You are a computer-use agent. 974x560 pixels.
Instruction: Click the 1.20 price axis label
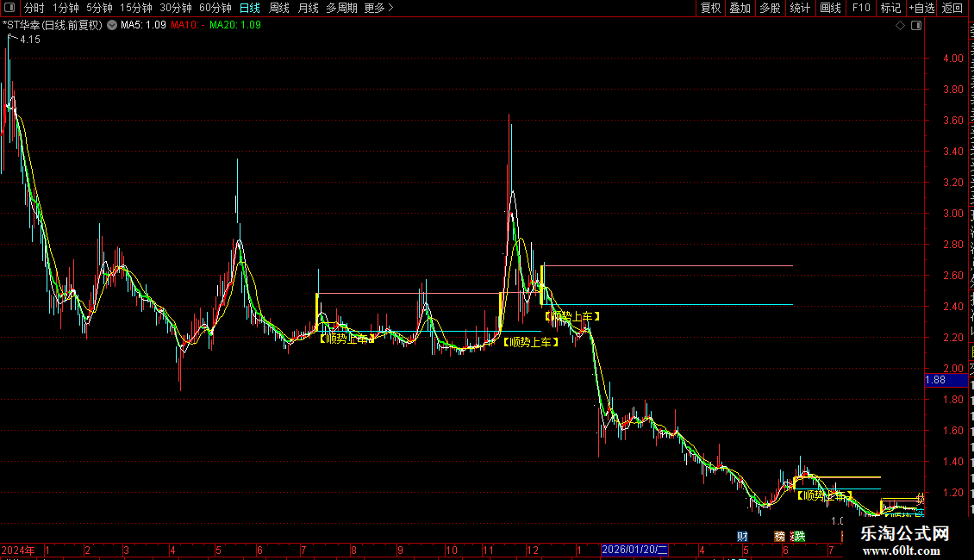pos(952,492)
